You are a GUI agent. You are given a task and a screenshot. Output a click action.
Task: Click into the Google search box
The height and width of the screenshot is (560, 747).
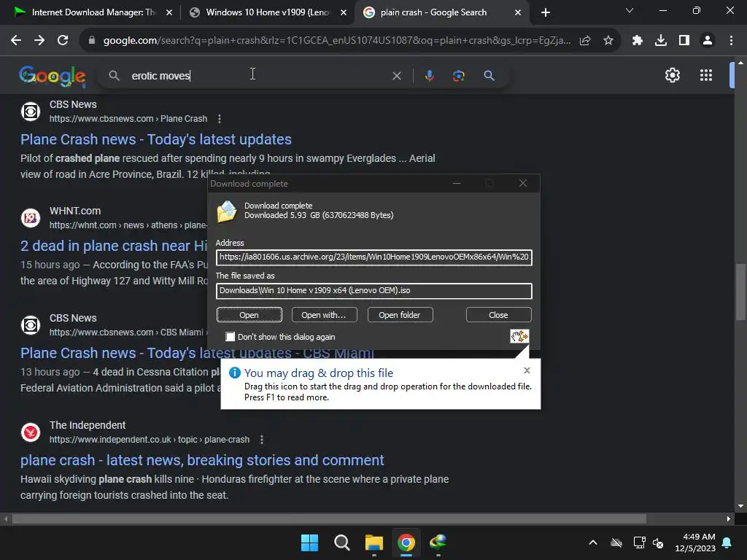[258, 76]
